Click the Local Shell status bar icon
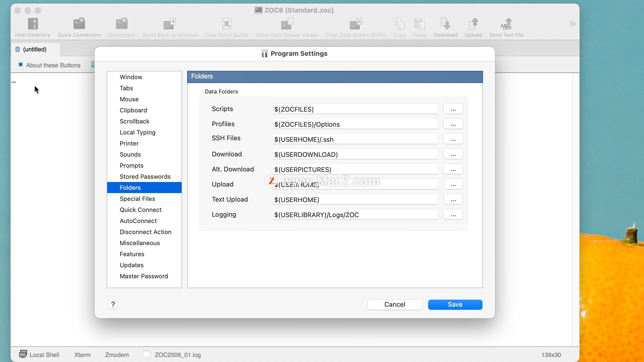 (23, 354)
